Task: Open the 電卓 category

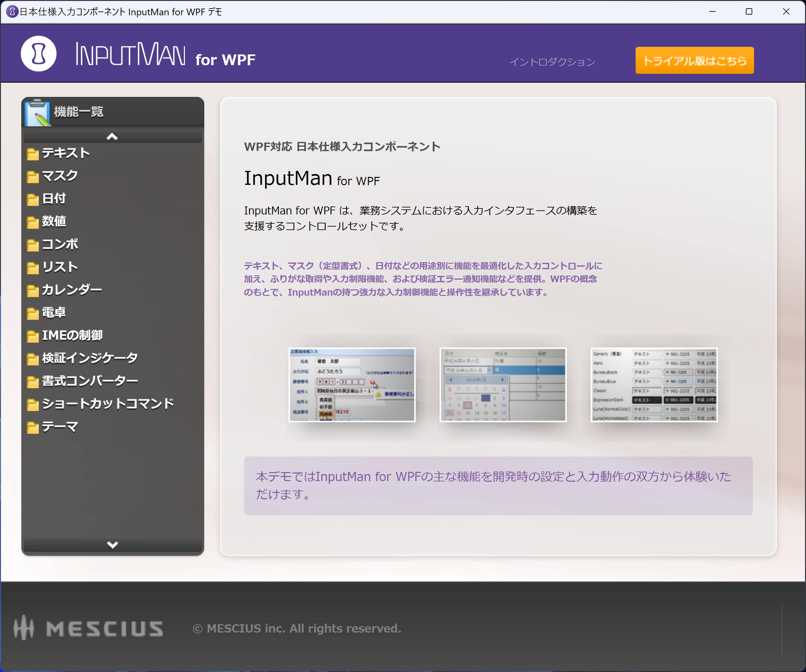Action: coord(54,312)
